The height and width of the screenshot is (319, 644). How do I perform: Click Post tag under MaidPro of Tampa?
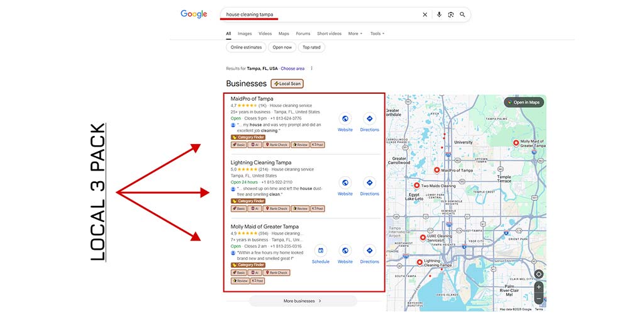coord(318,145)
